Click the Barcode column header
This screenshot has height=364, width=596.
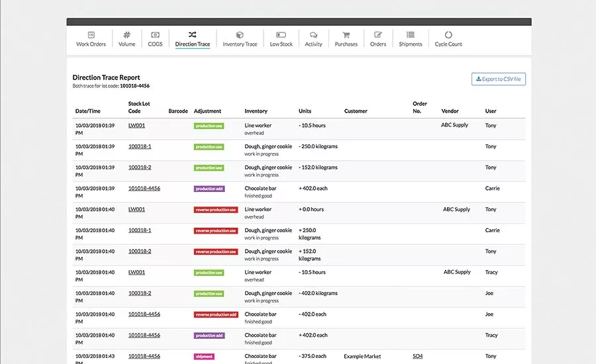tap(178, 111)
